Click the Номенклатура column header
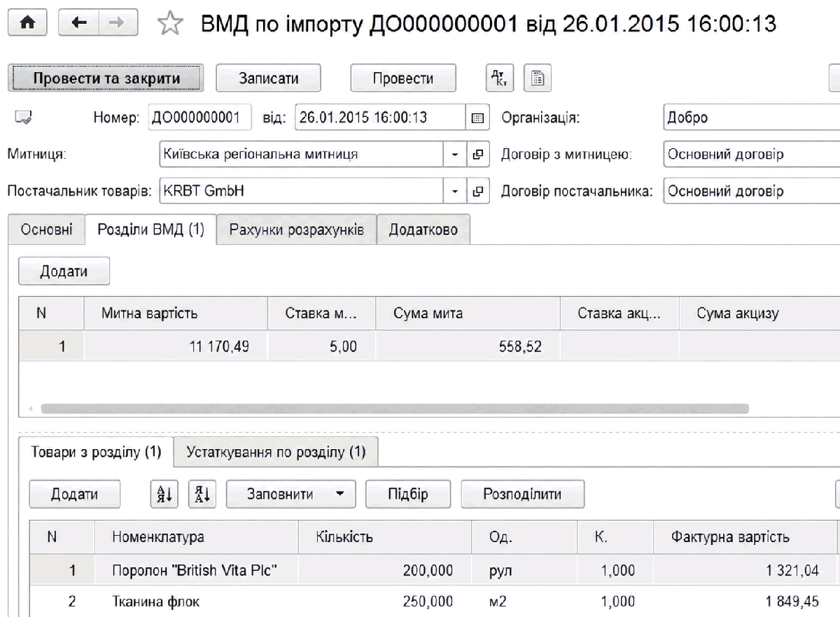840x617 pixels. coord(196,537)
